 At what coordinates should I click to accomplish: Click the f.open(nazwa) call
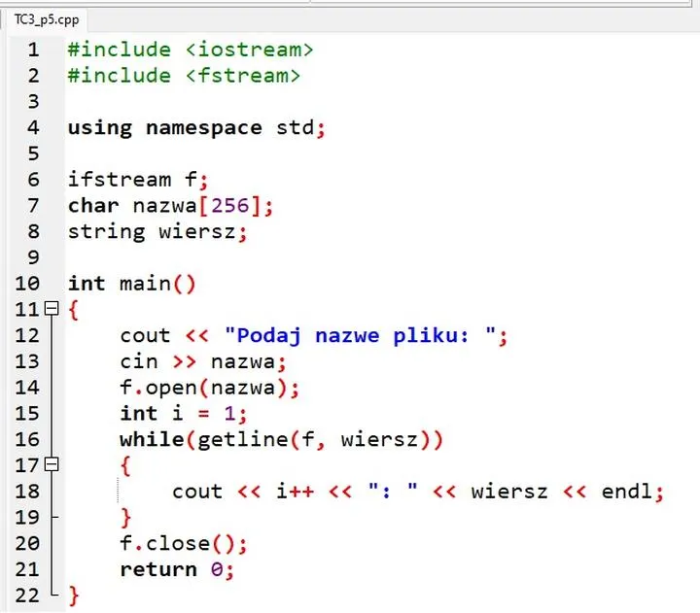(209, 388)
